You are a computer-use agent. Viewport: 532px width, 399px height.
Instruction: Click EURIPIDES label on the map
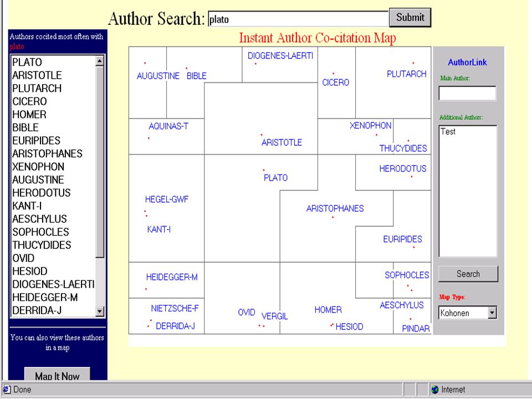click(402, 239)
